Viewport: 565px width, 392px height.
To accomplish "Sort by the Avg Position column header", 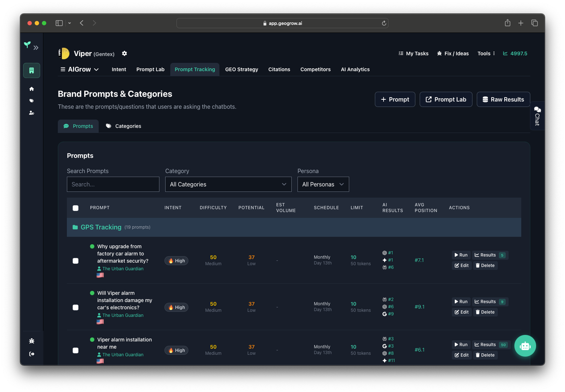I will 426,208.
